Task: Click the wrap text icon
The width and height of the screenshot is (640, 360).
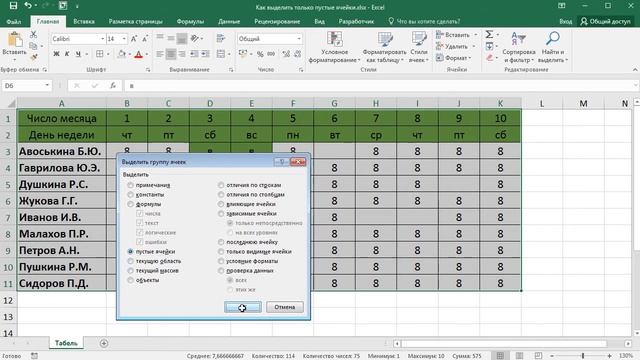Action: click(x=221, y=39)
